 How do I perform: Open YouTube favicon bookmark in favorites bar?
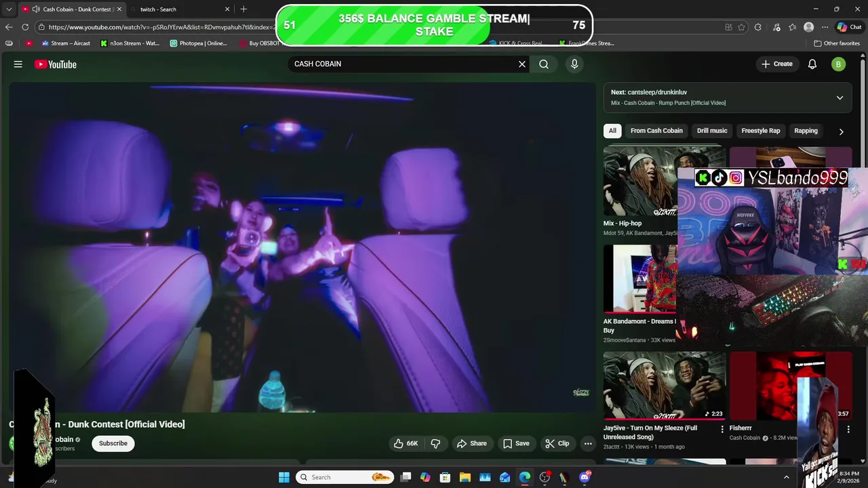click(28, 43)
